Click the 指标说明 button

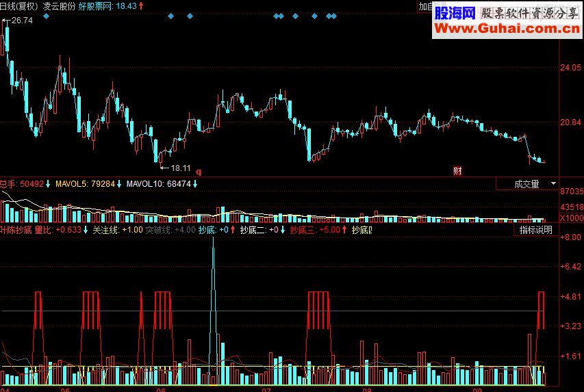535,230
